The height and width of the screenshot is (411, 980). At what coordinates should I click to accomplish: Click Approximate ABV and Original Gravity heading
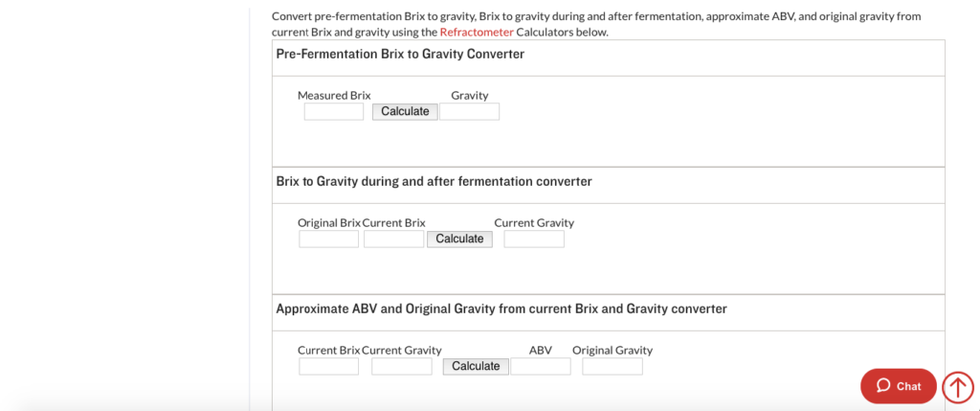coord(501,309)
